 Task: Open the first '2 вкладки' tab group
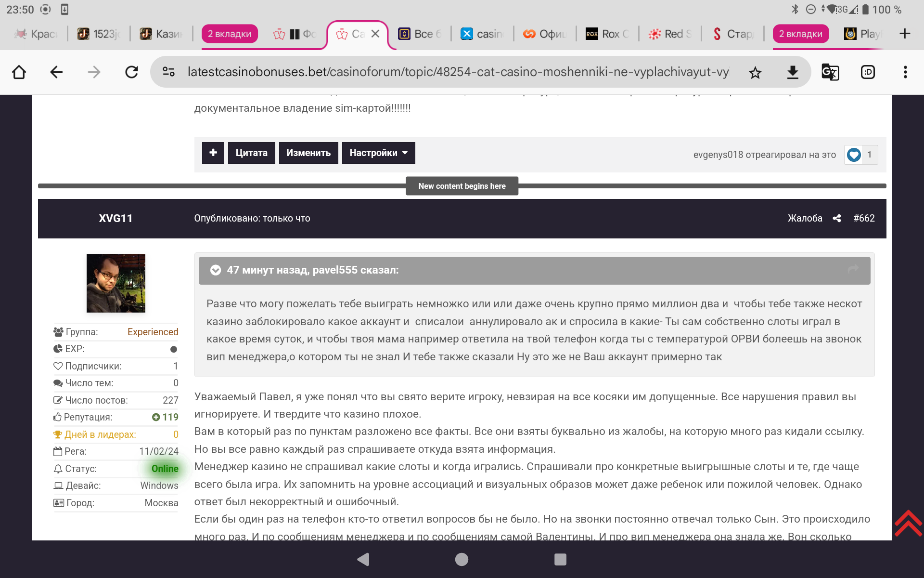(x=230, y=34)
